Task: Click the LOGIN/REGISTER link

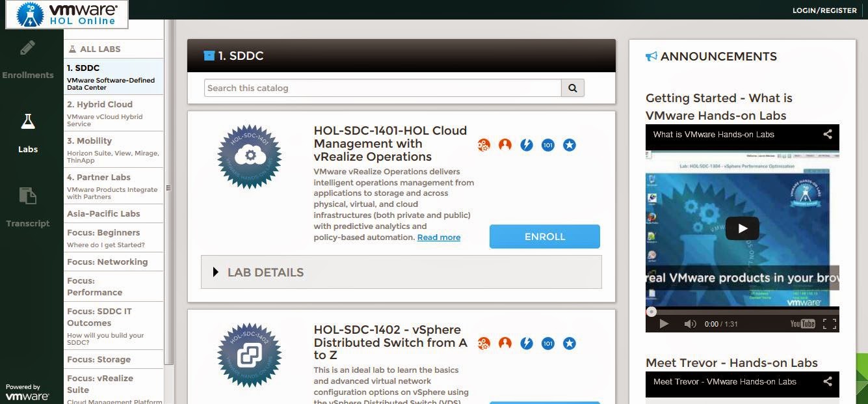Action: click(x=824, y=10)
